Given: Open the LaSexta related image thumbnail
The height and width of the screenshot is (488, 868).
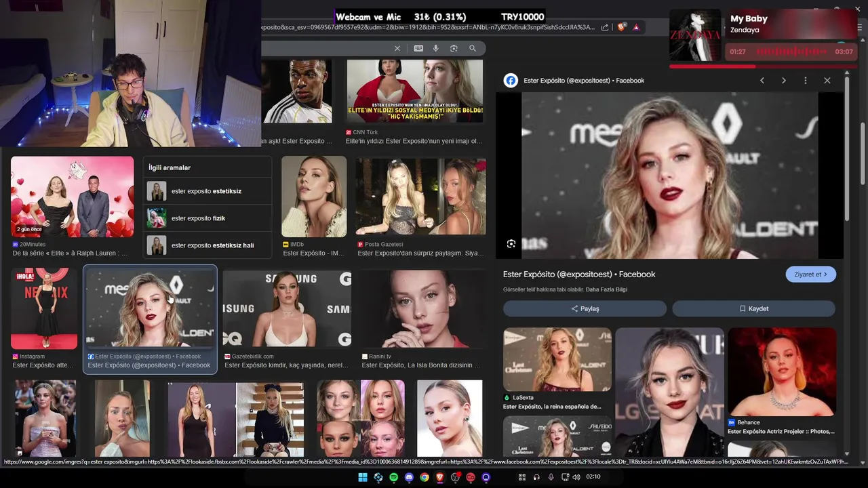Looking at the screenshot, I should tap(557, 359).
